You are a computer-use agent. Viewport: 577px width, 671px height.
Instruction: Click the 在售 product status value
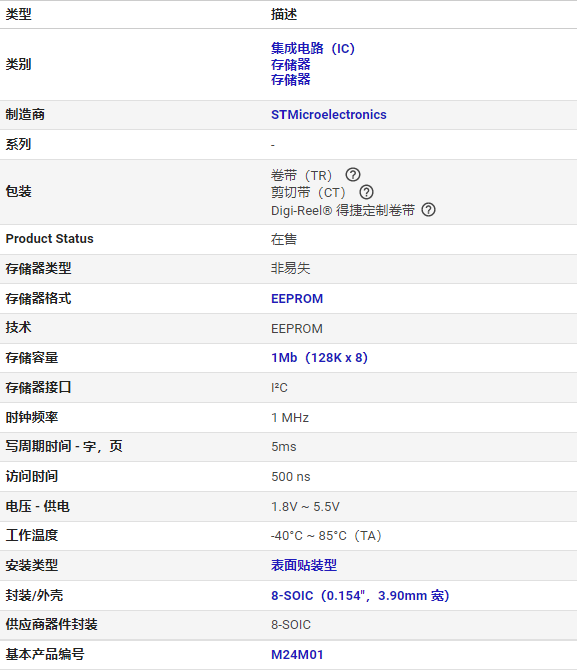click(x=284, y=239)
